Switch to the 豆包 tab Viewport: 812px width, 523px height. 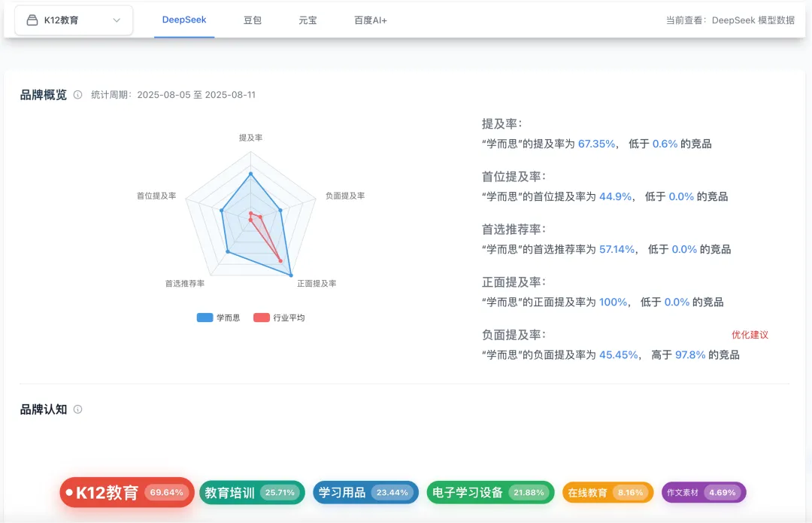click(252, 20)
